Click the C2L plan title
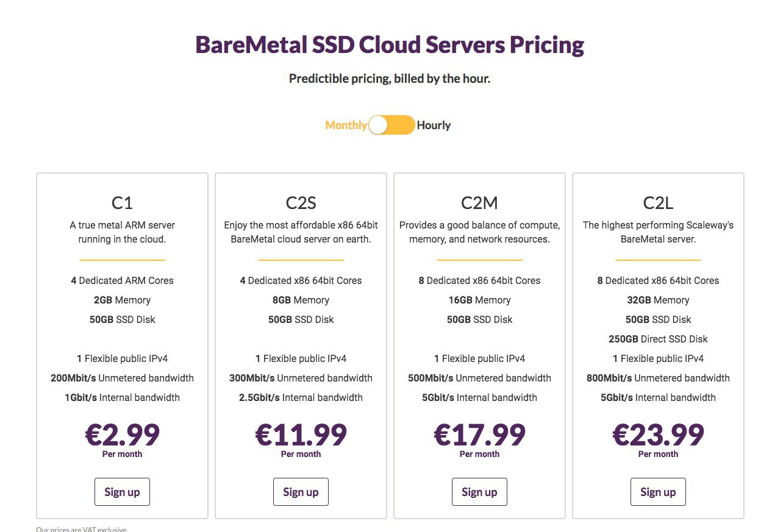 pyautogui.click(x=658, y=202)
